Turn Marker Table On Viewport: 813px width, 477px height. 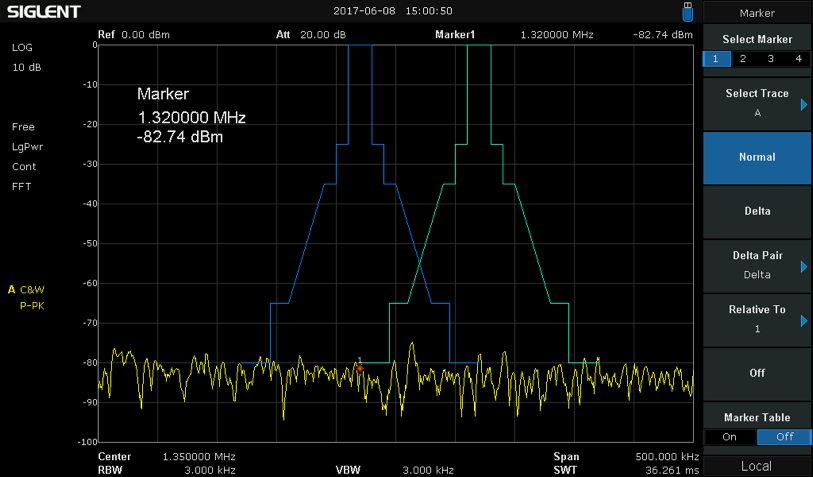[729, 437]
